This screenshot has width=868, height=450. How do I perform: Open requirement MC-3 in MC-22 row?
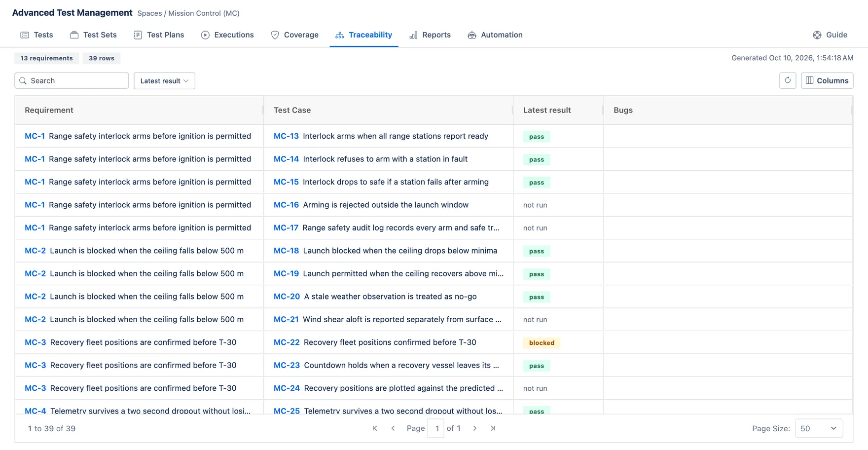pos(35,342)
